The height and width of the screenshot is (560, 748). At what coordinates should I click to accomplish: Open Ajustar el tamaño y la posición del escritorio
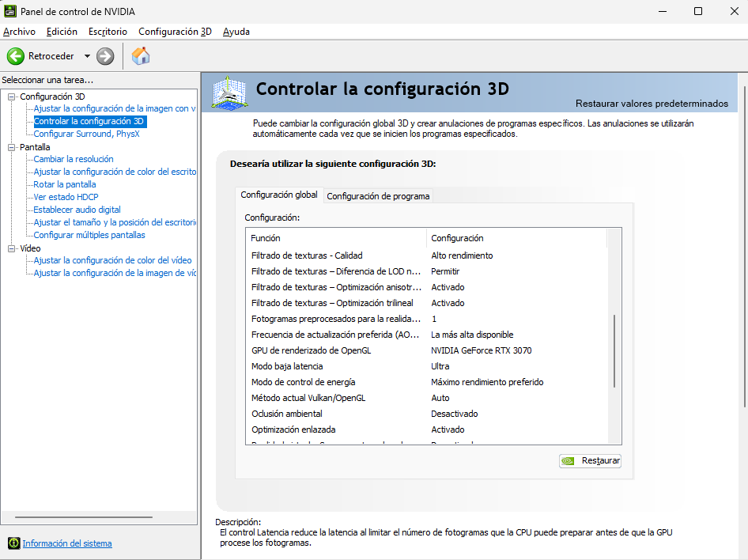(115, 222)
